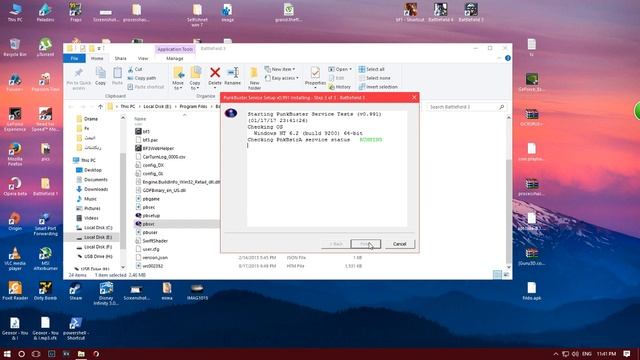Click the Rename icon in the ribbon
This screenshot has width=640, height=360.
point(233,73)
